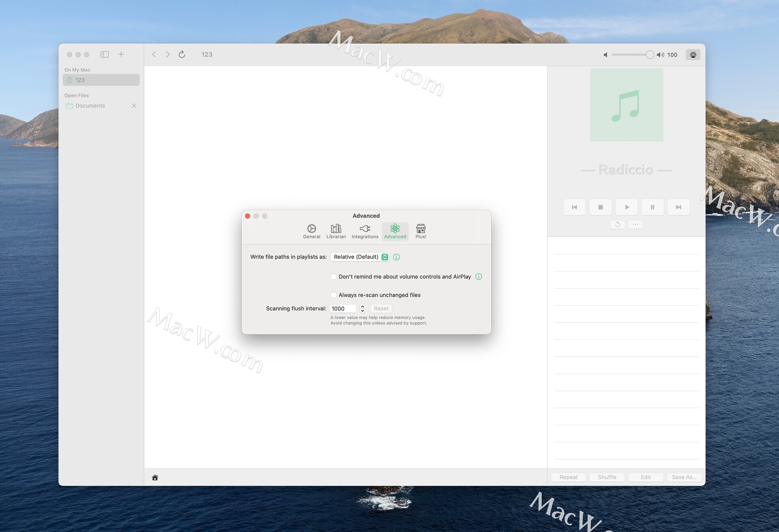Show info about volume controls and AirPlay

(479, 277)
